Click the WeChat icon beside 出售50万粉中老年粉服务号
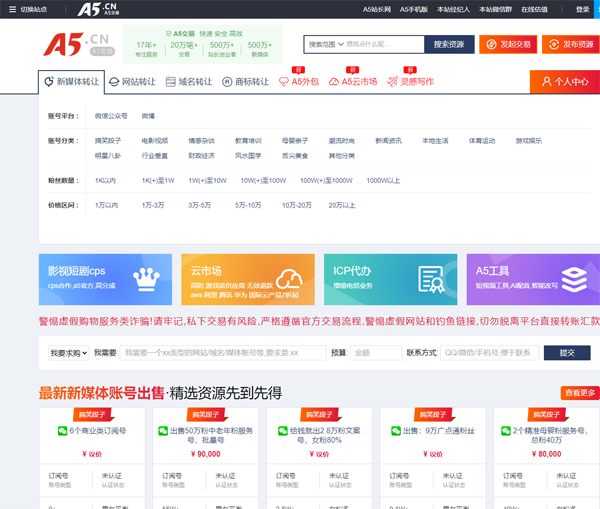The width and height of the screenshot is (600, 509). [x=163, y=431]
